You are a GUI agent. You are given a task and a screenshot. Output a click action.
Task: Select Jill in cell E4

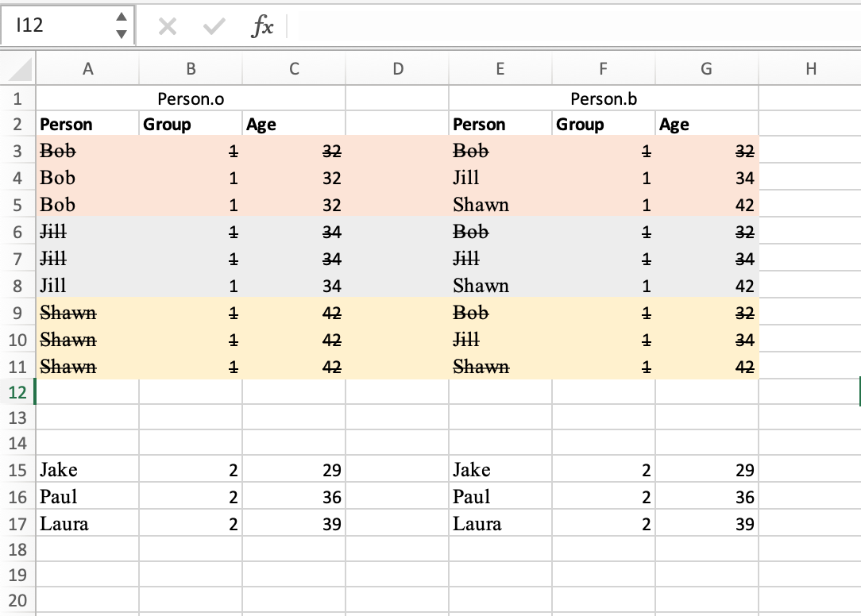(x=500, y=177)
